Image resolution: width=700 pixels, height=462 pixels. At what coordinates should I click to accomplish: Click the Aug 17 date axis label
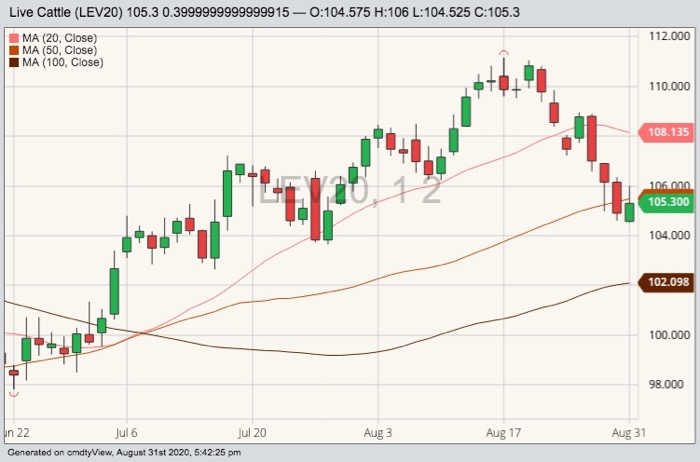[504, 433]
